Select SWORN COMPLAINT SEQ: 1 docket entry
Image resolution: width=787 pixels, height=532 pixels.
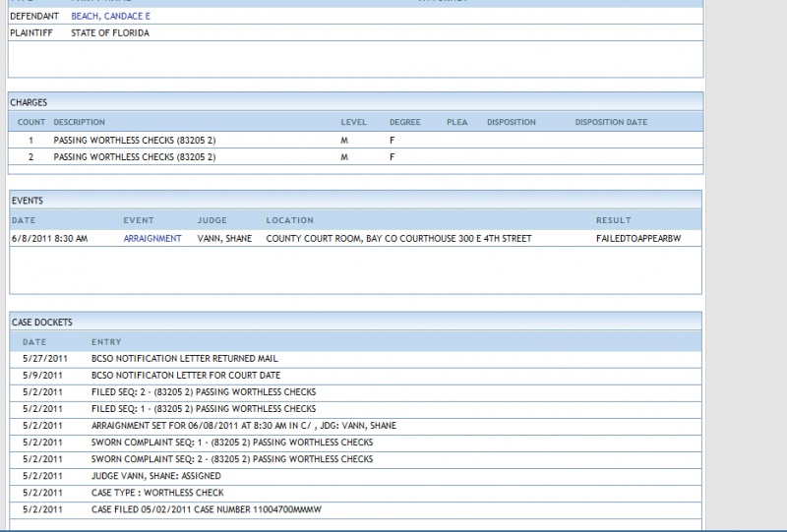click(x=232, y=443)
